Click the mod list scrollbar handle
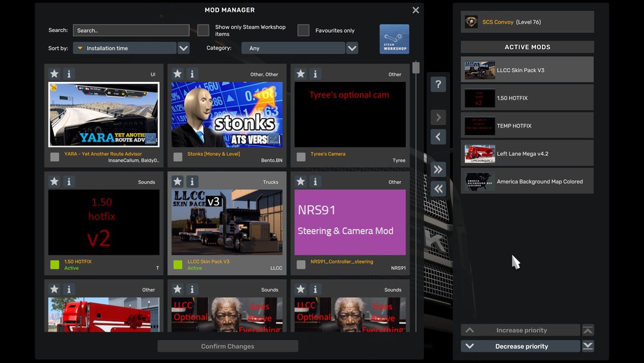Screen dimensions: 644x363 [416, 68]
